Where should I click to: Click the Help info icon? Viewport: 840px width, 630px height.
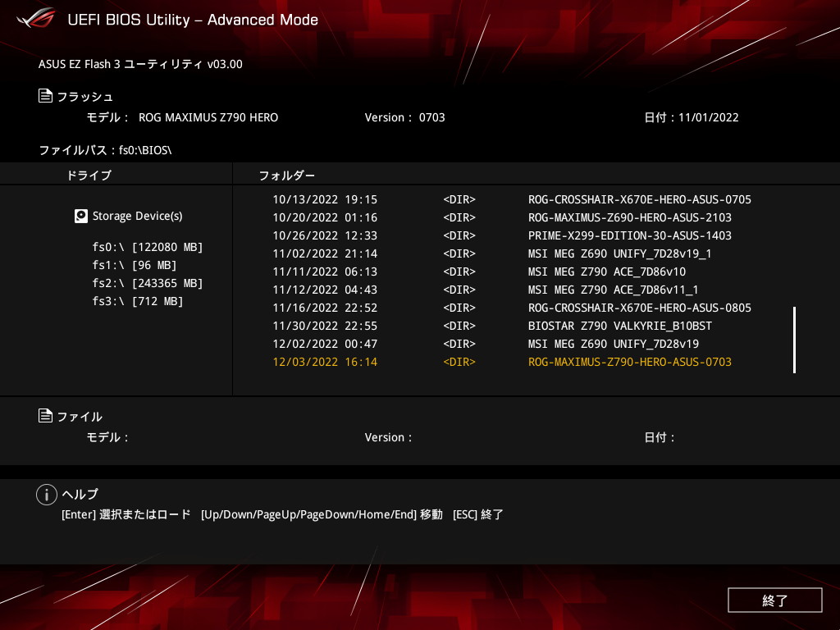tap(47, 495)
